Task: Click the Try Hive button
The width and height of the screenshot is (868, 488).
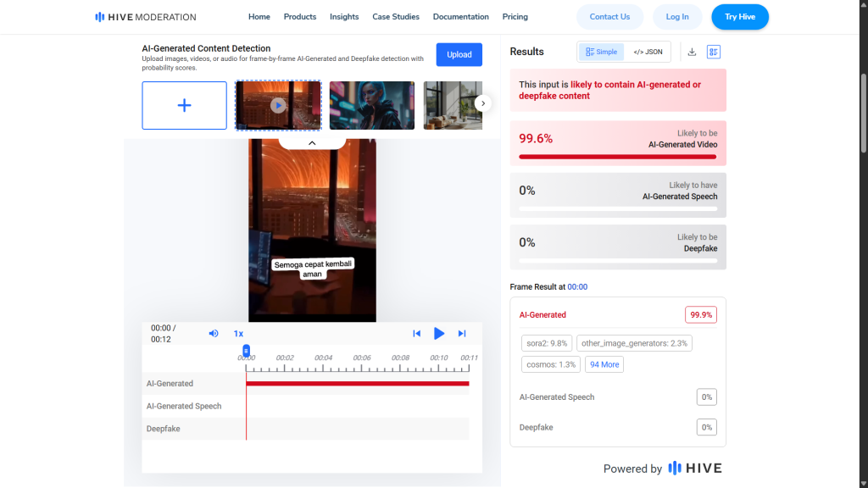Action: [739, 17]
